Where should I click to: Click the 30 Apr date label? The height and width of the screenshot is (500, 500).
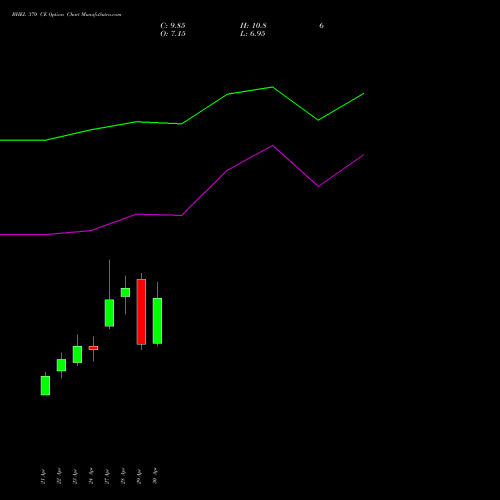[x=155, y=476]
